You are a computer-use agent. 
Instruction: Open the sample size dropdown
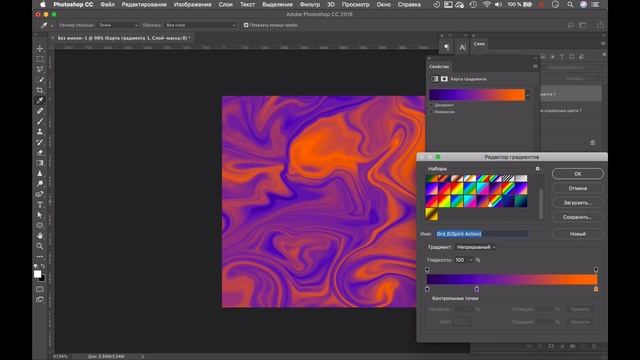[x=118, y=25]
